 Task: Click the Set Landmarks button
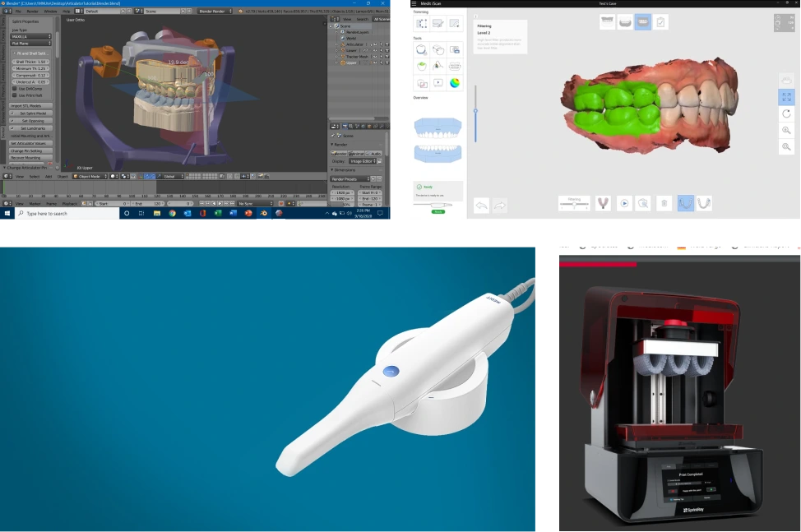(x=32, y=128)
